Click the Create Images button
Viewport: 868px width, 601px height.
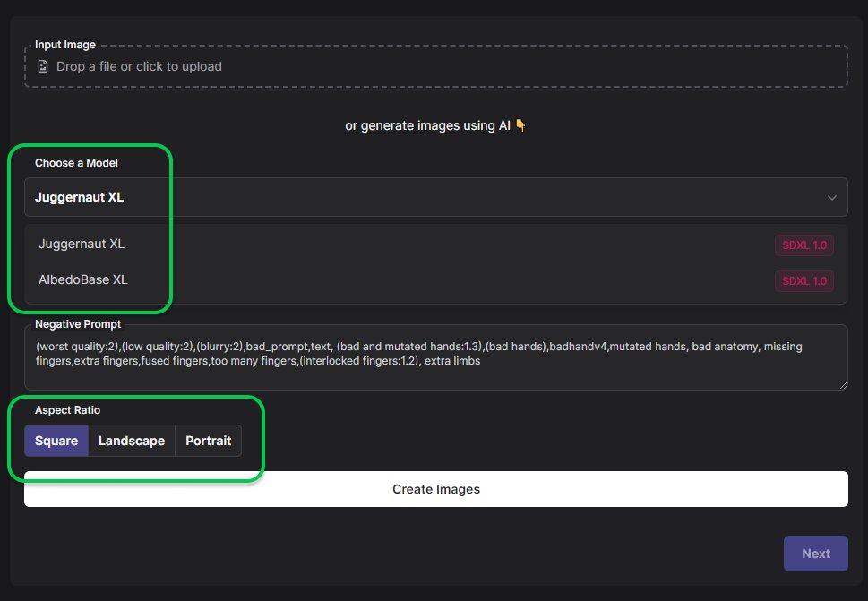pos(435,489)
